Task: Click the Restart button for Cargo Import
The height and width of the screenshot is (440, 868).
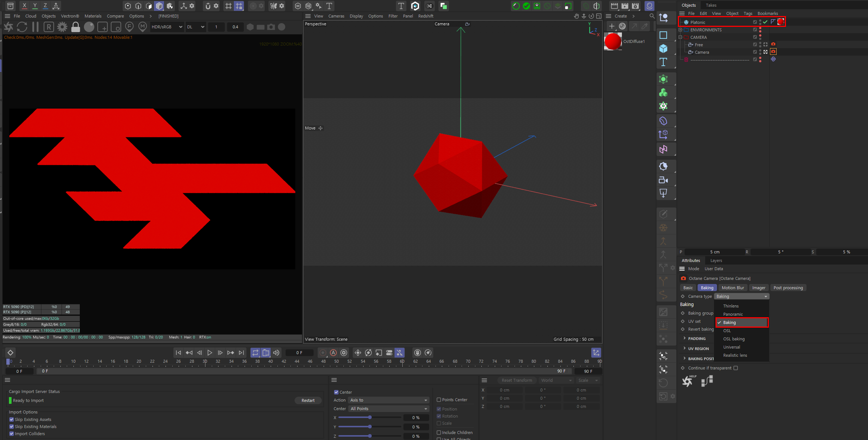Action: (x=308, y=400)
